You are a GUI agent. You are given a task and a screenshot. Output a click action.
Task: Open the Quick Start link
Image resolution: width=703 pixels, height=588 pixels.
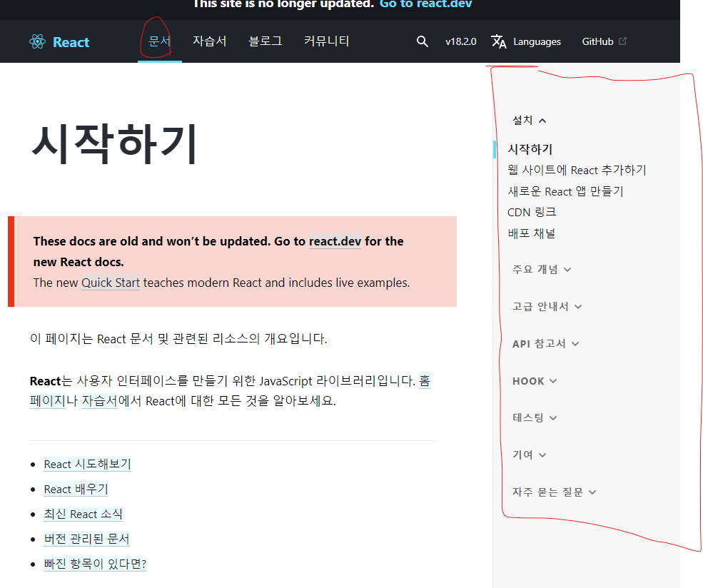point(111,283)
